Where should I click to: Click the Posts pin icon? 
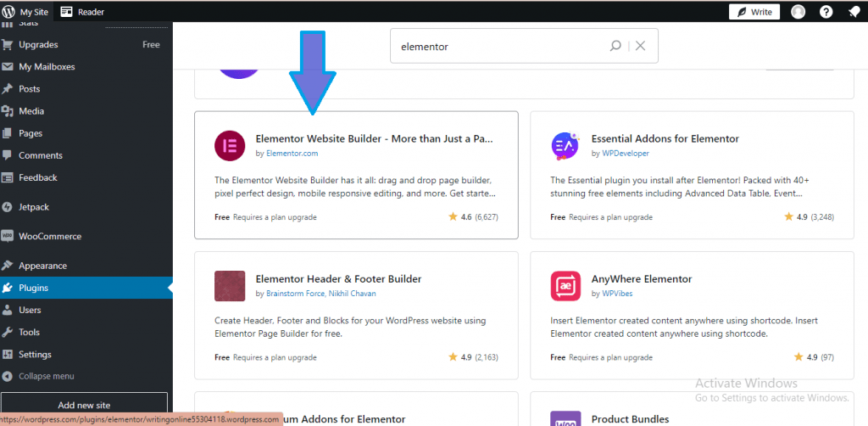click(7, 89)
